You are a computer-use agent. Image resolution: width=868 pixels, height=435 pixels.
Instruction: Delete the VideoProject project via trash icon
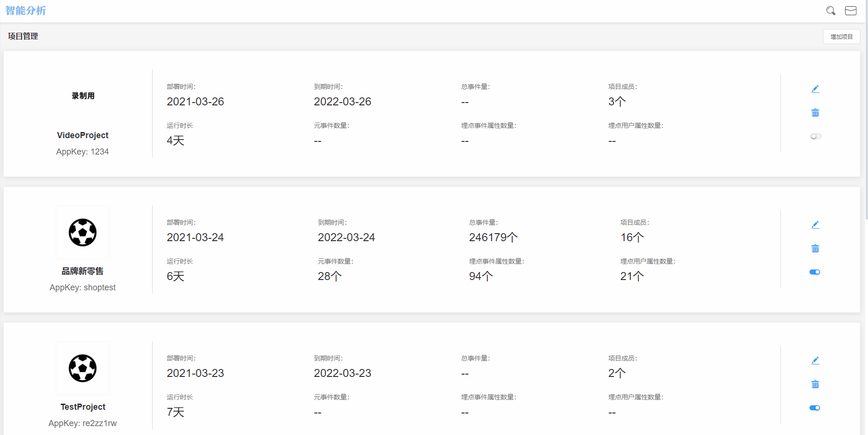pyautogui.click(x=815, y=113)
